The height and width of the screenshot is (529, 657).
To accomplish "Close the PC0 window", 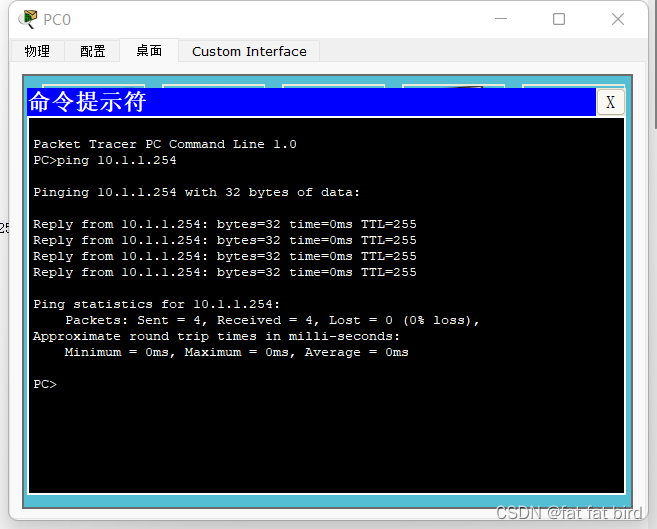I will [617, 19].
